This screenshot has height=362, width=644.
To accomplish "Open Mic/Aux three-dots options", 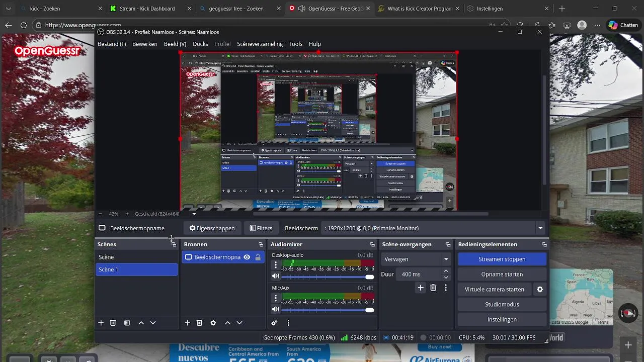I will pyautogui.click(x=275, y=298).
